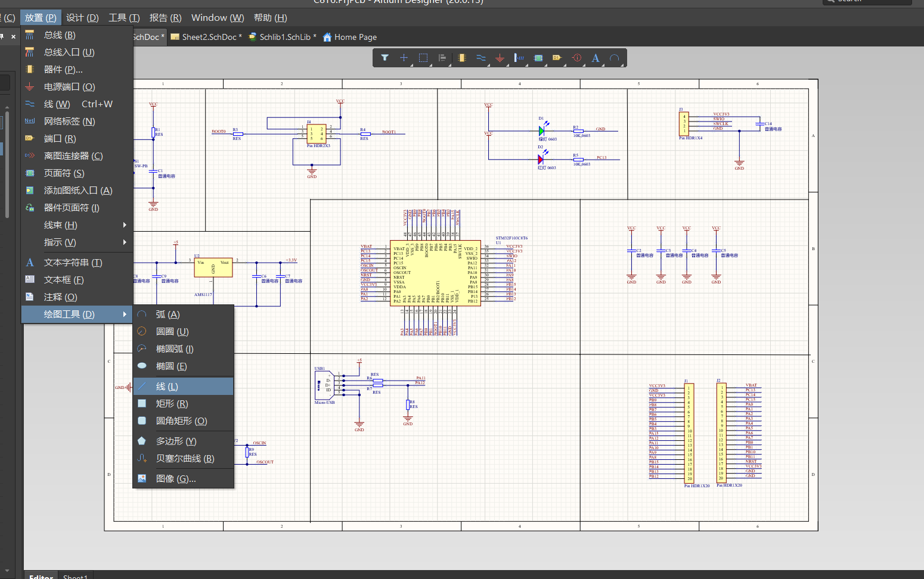Click the Sheet Symbol toolbar icon

coord(538,58)
